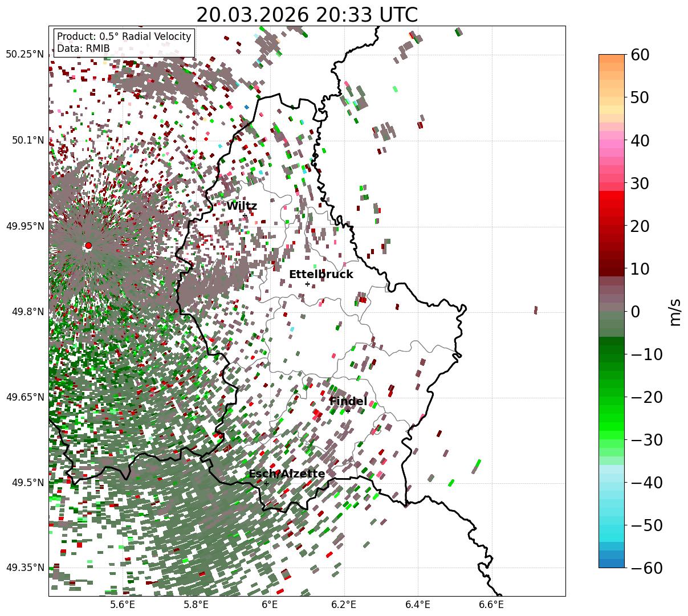Click the colorbar label −40
The height and width of the screenshot is (616, 688).
coord(646,482)
